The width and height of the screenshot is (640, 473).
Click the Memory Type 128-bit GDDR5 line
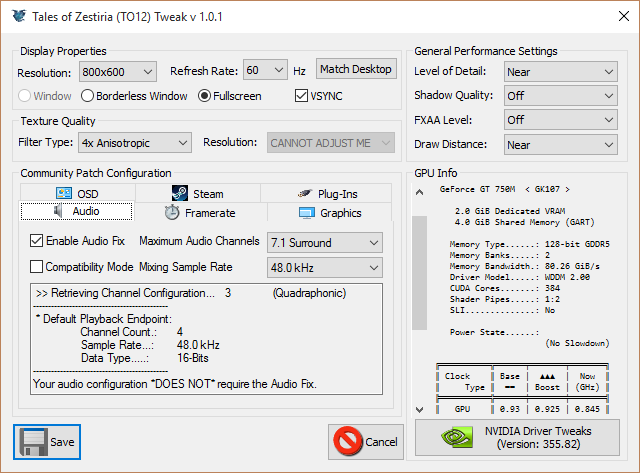click(529, 244)
